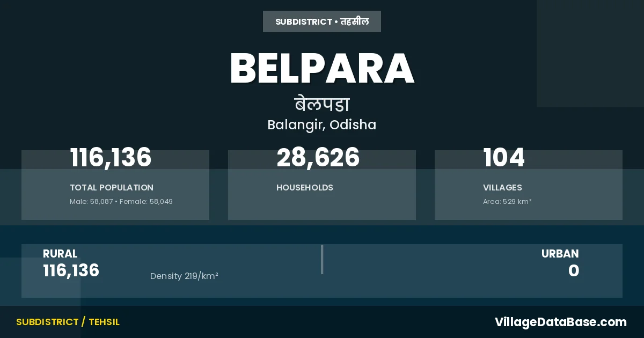Select the HOUSEHOLDS label
This screenshot has height=338, width=644.
point(305,188)
